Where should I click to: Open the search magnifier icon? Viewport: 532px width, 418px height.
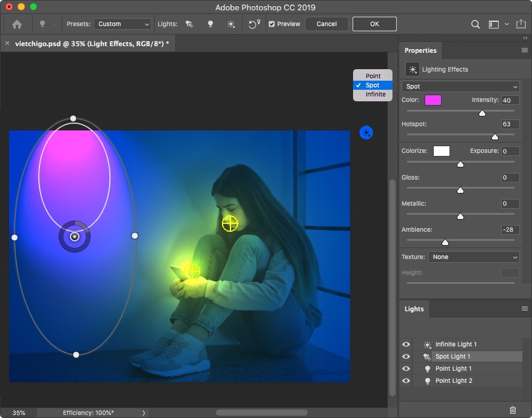click(476, 24)
